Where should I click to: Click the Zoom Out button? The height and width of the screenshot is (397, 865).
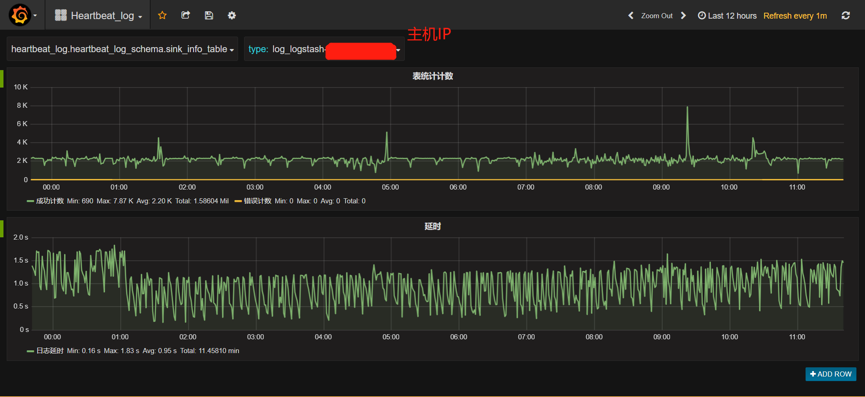[656, 15]
